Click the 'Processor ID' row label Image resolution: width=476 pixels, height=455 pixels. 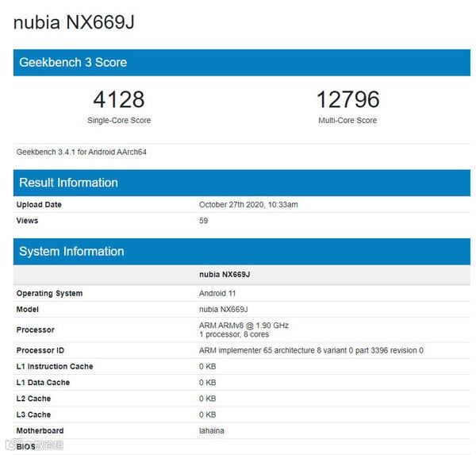[40, 350]
